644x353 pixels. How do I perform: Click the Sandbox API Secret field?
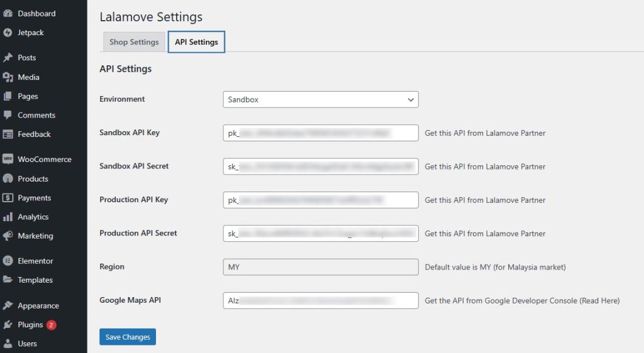321,166
